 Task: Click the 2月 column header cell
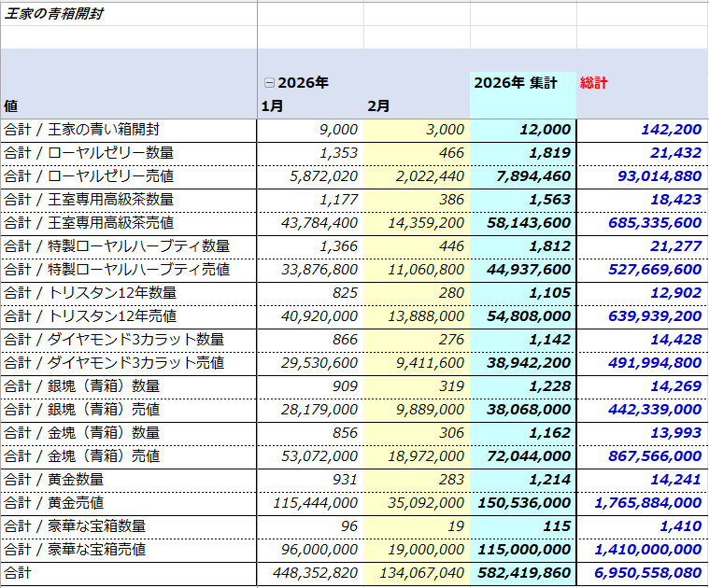tap(378, 106)
